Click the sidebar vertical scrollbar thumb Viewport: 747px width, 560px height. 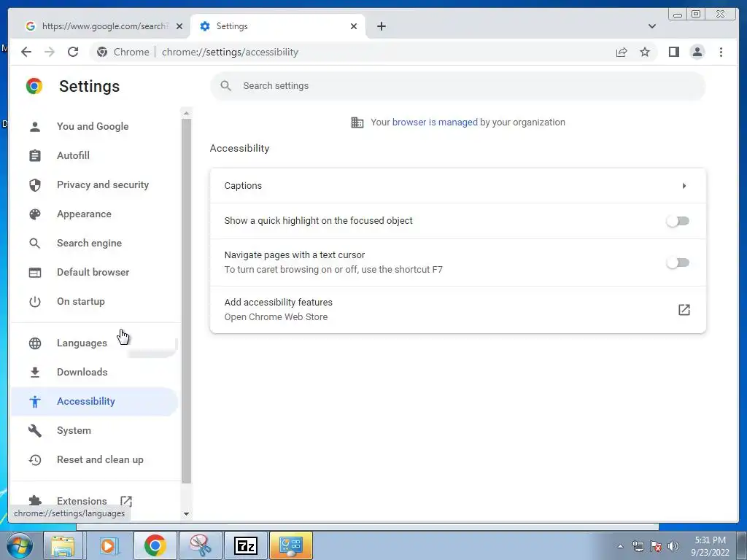tap(186, 301)
